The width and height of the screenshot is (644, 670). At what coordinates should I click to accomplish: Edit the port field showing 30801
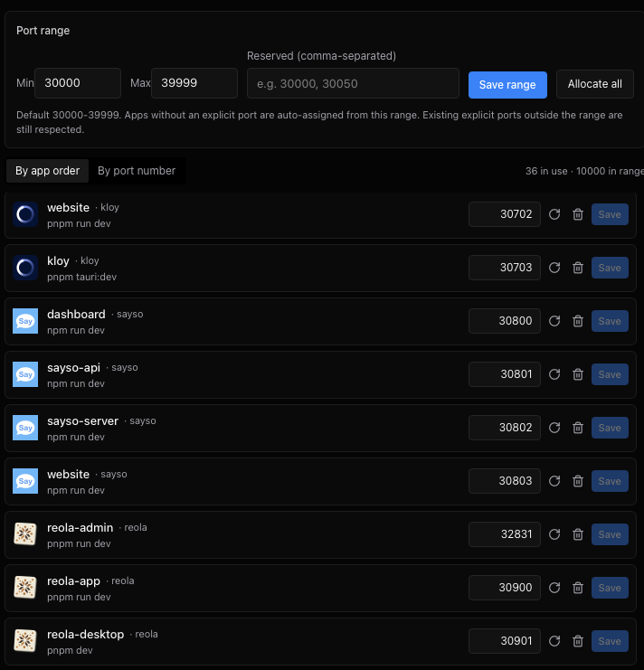point(505,374)
